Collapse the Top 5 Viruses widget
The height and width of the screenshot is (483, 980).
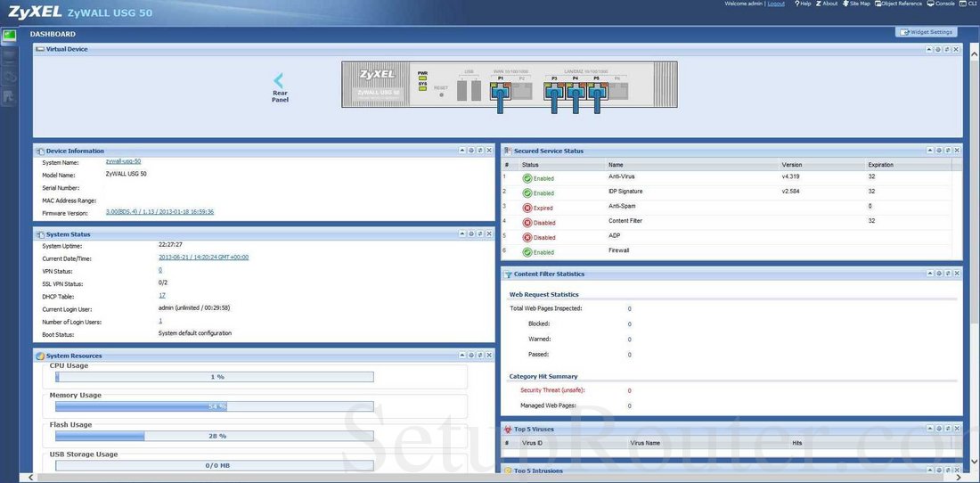[930, 429]
